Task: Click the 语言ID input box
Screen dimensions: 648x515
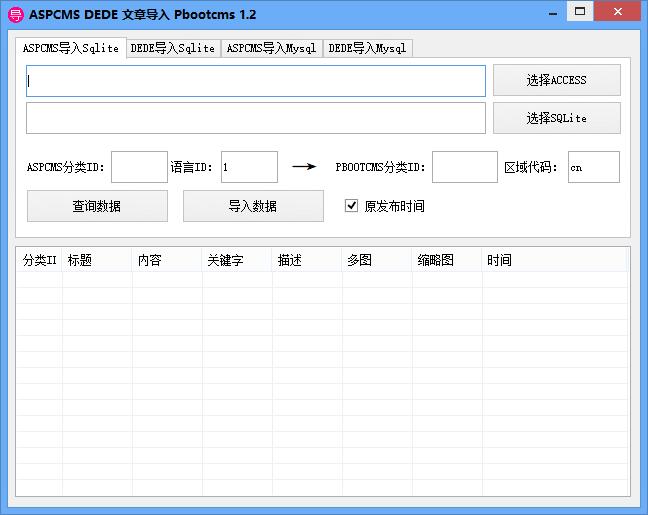Action: point(249,167)
